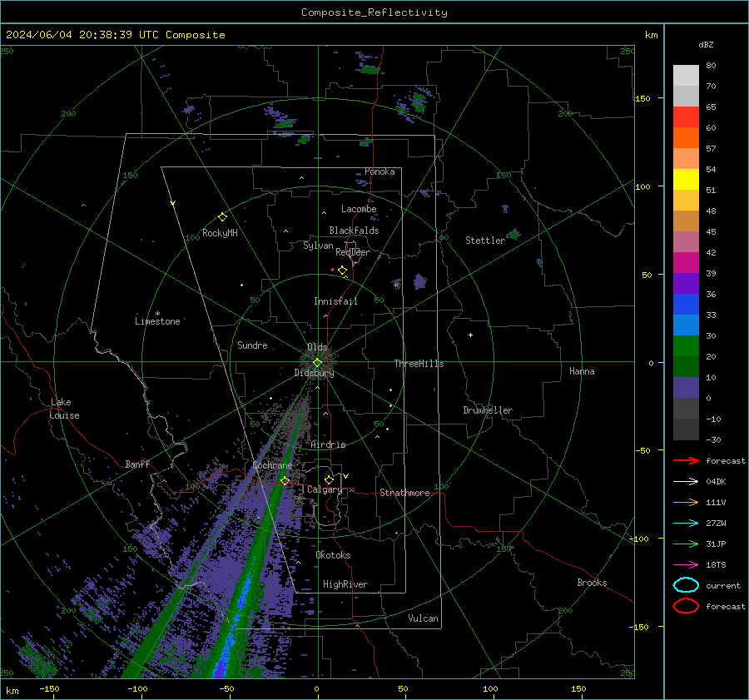This screenshot has width=749, height=700.
Task: Click the 65 dBZ red swatch
Action: [686, 117]
